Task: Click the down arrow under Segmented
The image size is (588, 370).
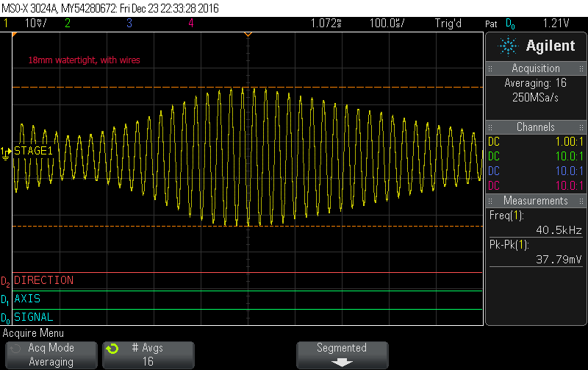Action: (x=341, y=362)
